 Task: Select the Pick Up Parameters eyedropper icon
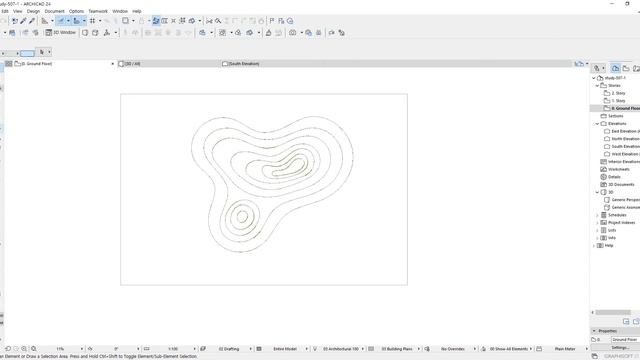click(x=23, y=21)
